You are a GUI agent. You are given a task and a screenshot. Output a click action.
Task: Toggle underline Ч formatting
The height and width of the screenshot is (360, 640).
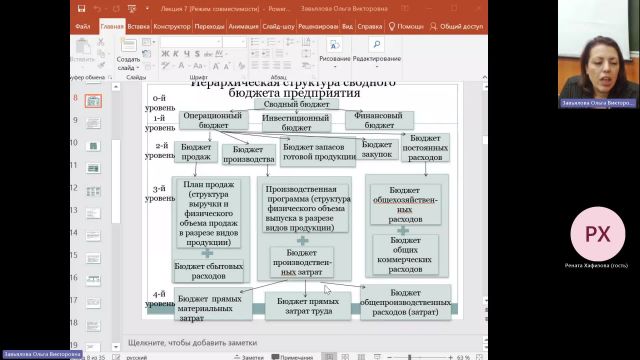(x=187, y=54)
